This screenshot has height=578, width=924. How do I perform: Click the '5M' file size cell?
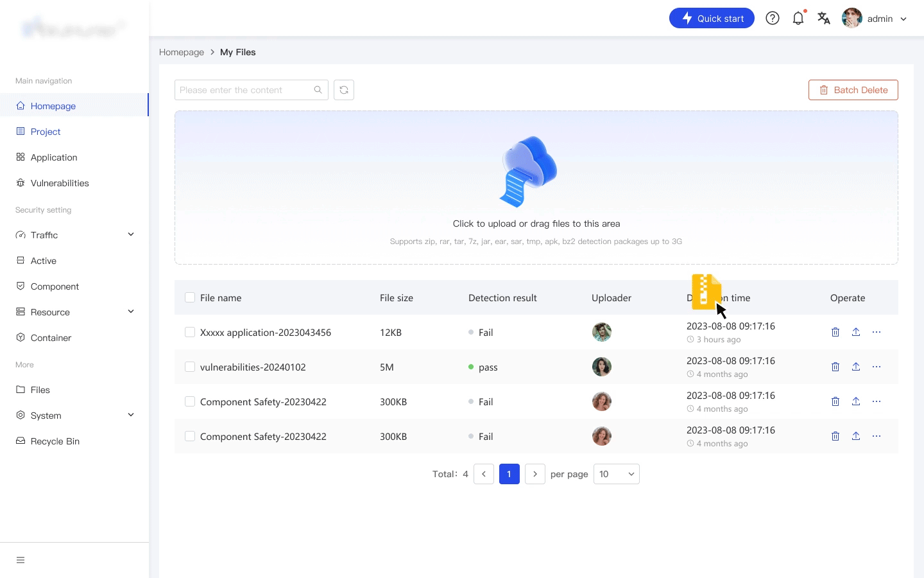(387, 367)
